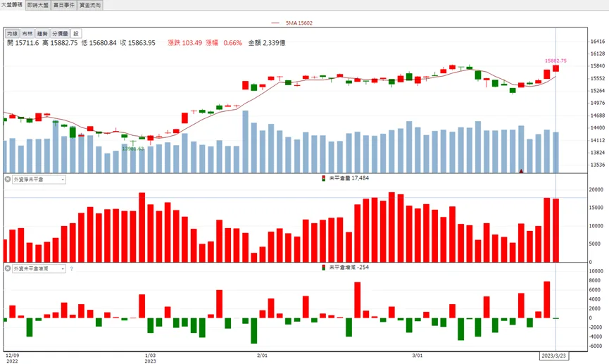Image resolution: width=609 pixels, height=364 pixels.
Task: Click the 2023/3/23 date label on axis
Action: pyautogui.click(x=553, y=356)
